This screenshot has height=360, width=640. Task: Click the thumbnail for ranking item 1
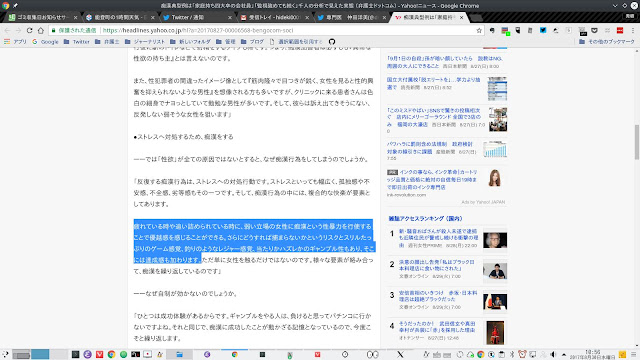(495, 240)
